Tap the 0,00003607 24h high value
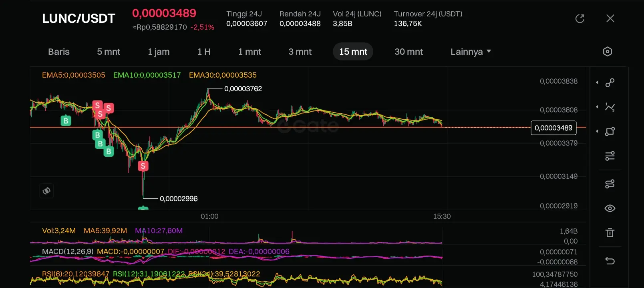This screenshot has height=288, width=644. coord(247,24)
